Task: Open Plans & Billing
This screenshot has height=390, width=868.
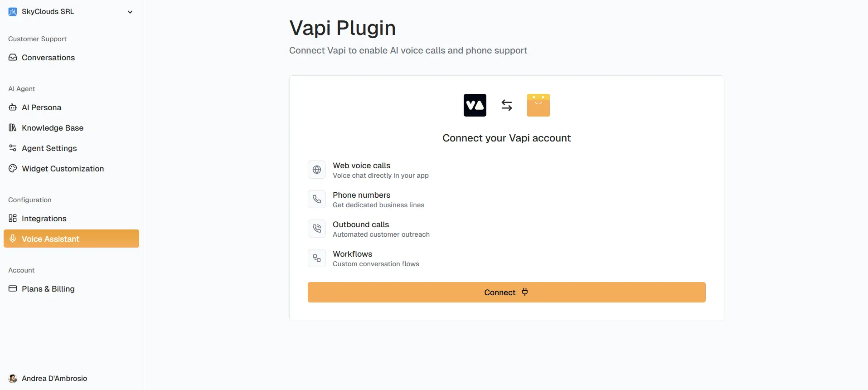Action: pos(48,289)
